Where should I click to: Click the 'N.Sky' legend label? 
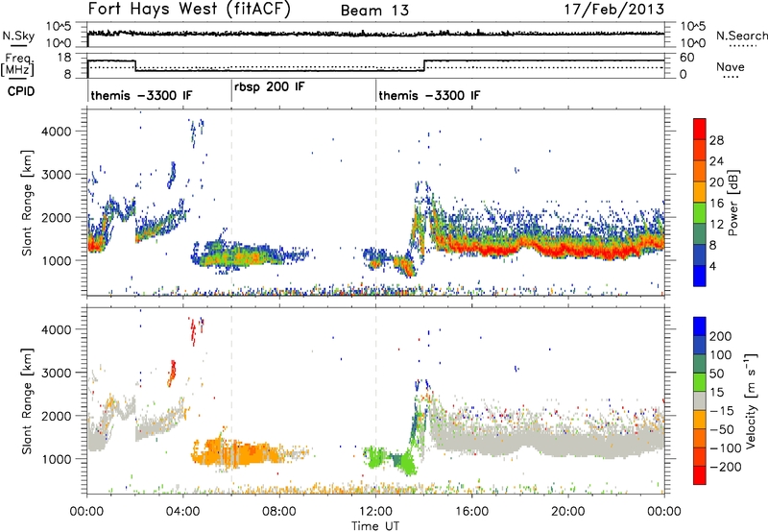pyautogui.click(x=18, y=36)
